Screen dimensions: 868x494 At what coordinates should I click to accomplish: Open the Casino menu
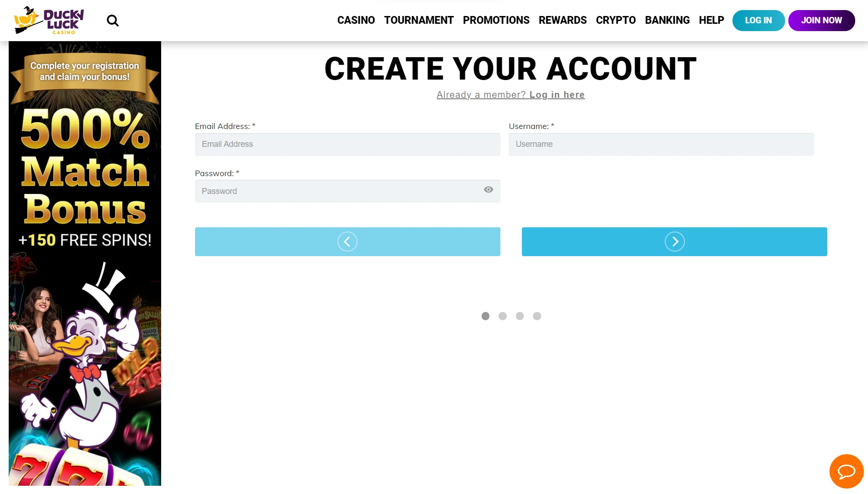[356, 21]
